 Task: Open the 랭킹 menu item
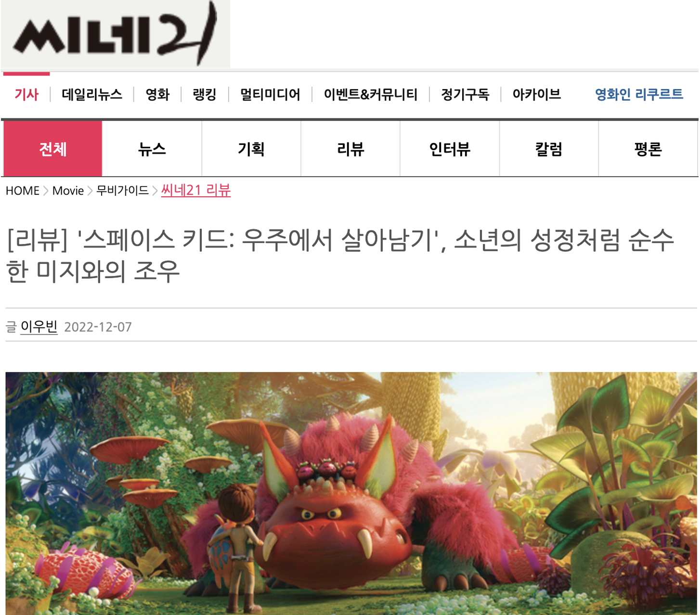pyautogui.click(x=205, y=94)
